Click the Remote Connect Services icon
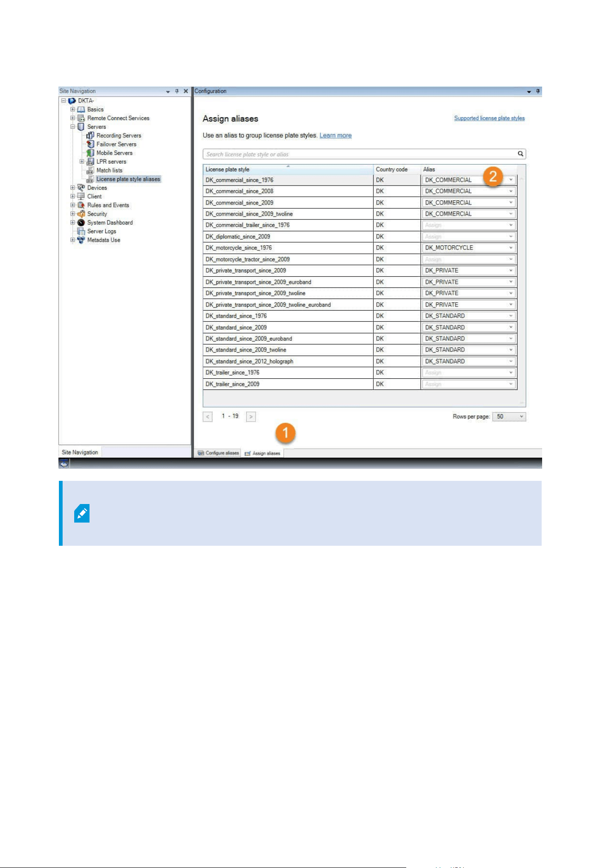Screen dimensions: 614x868 (x=81, y=118)
